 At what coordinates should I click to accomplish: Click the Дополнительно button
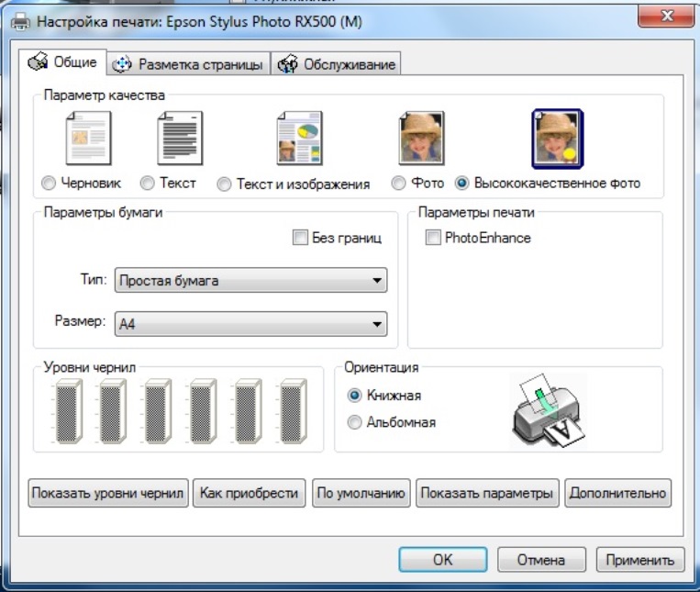[617, 494]
